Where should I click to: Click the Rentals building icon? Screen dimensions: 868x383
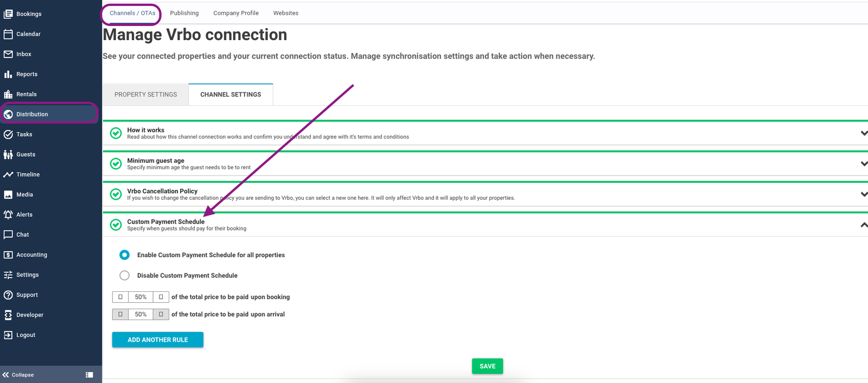[x=8, y=94]
